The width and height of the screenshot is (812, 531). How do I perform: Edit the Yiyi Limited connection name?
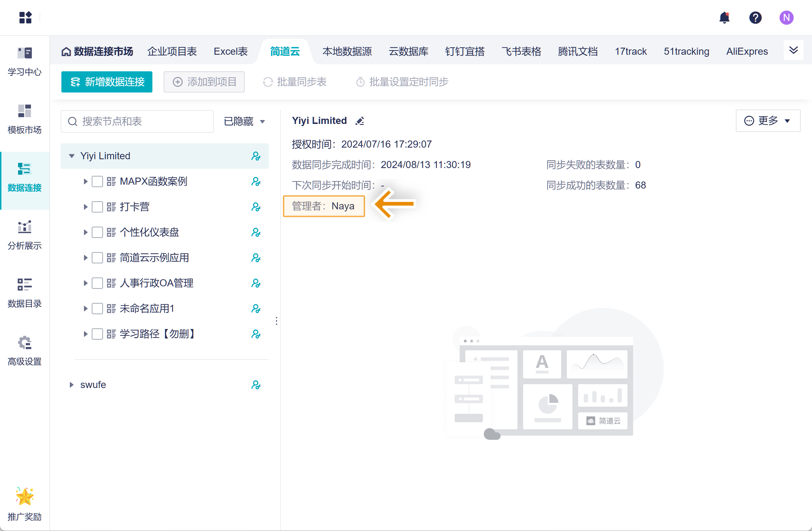click(360, 121)
